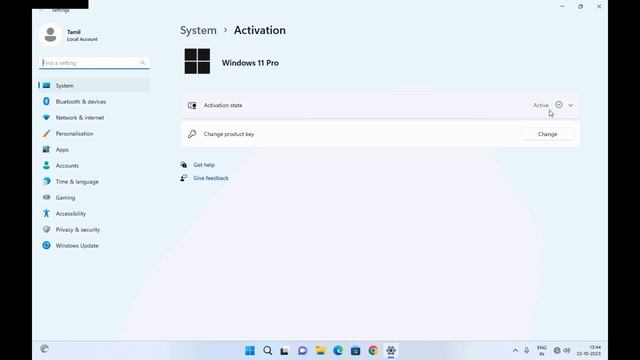Open Accounts settings
This screenshot has height=360, width=640.
point(94,165)
